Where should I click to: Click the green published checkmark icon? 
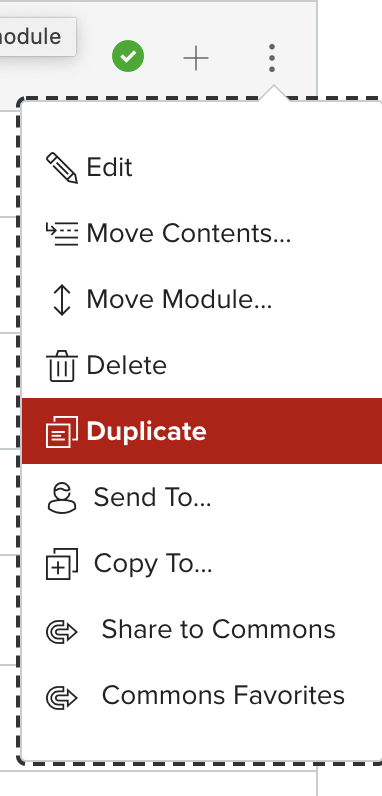[x=128, y=56]
